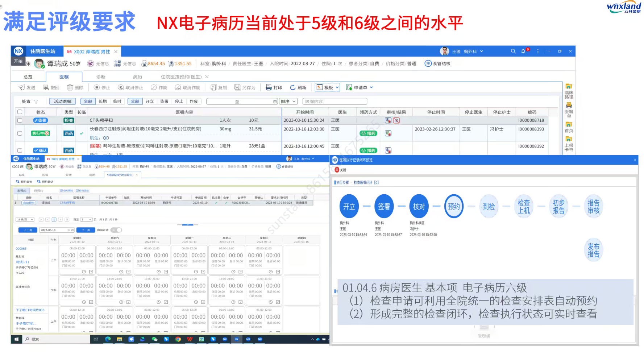The image size is (644, 352).
Task: Open 临床路径 sidebar icon
Action: (x=569, y=87)
